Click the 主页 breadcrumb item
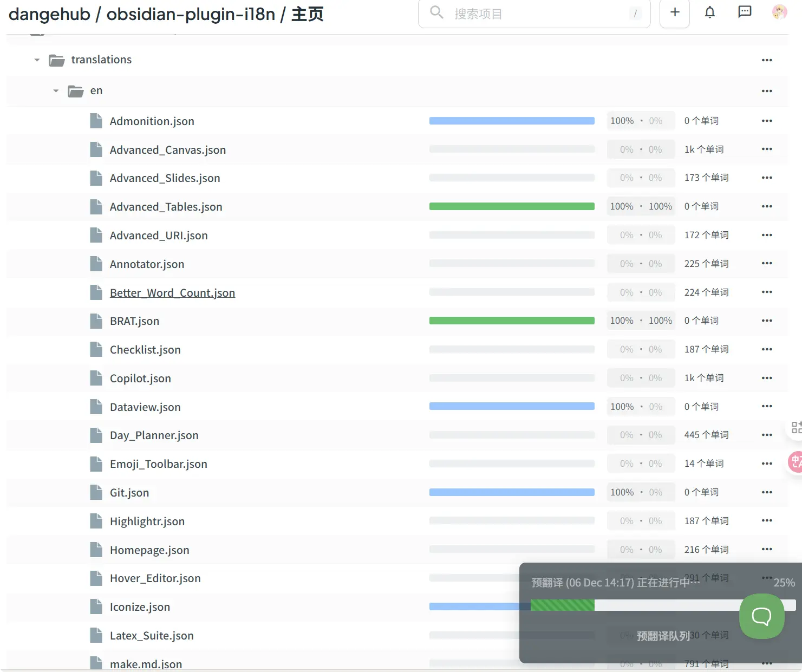This screenshot has height=672, width=802. click(308, 14)
